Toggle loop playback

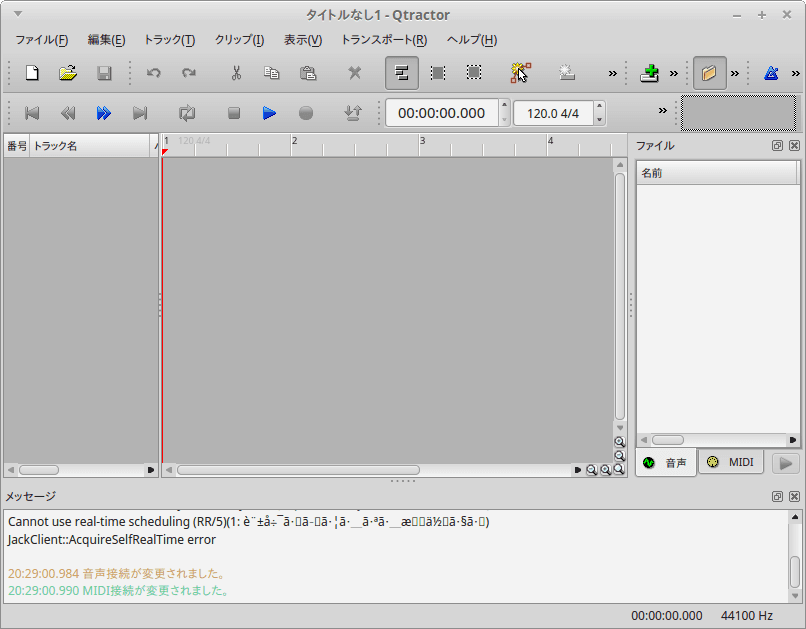coord(187,113)
